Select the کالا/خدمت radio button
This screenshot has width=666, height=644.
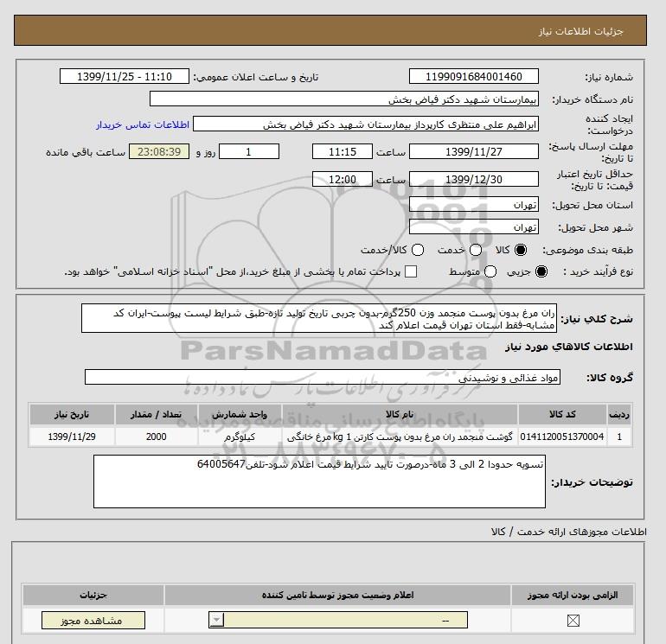pyautogui.click(x=418, y=250)
